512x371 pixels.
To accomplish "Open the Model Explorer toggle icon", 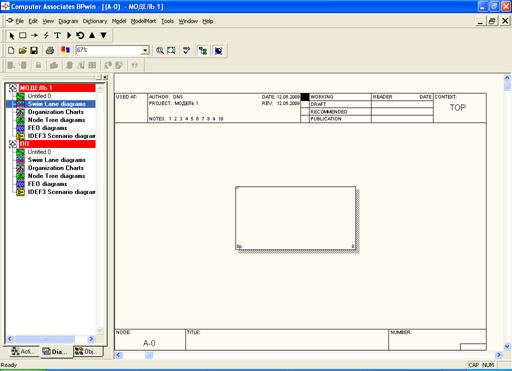I will pos(203,50).
